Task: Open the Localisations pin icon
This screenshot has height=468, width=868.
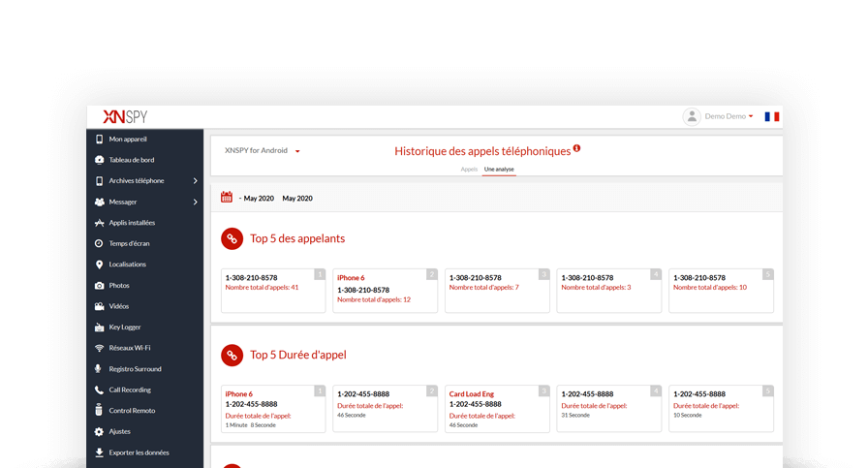Action: [99, 265]
